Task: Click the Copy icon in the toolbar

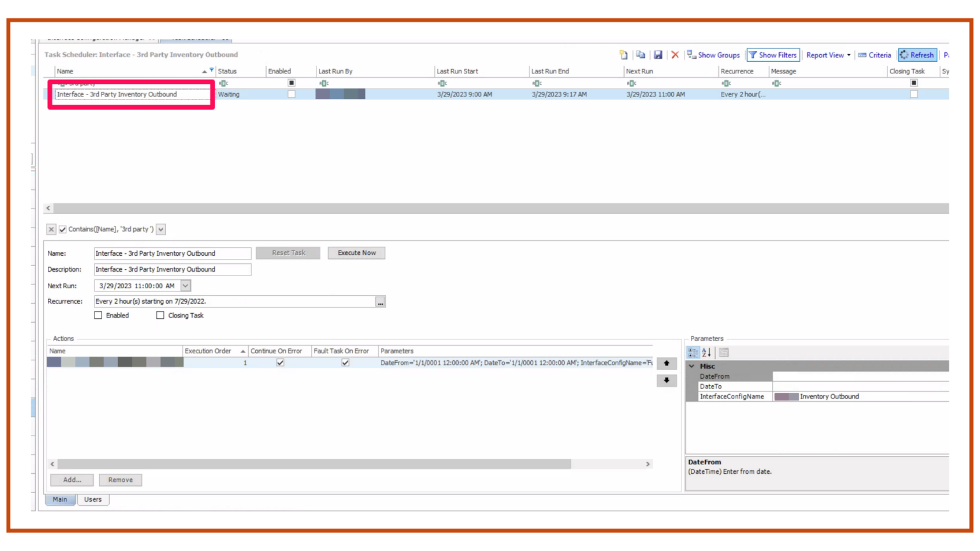Action: [641, 55]
